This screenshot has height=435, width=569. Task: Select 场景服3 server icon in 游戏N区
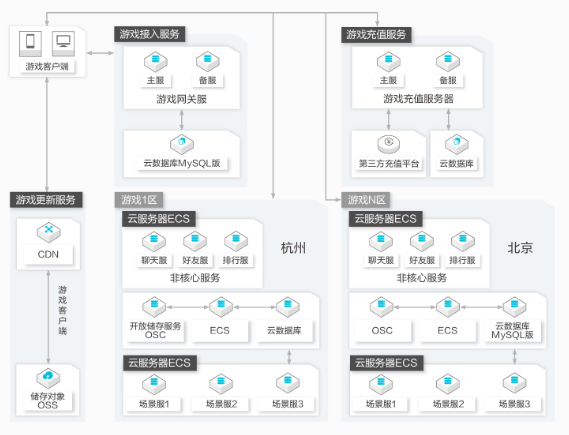514,384
